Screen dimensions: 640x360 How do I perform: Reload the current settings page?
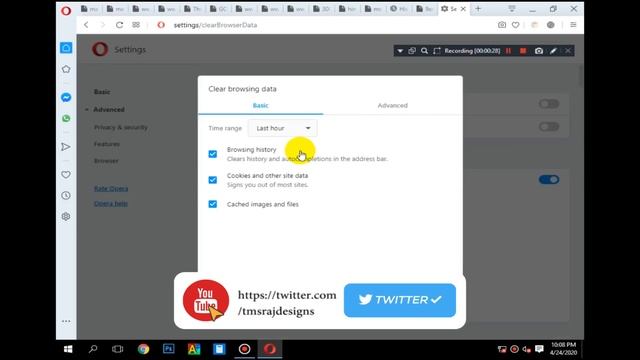119,25
